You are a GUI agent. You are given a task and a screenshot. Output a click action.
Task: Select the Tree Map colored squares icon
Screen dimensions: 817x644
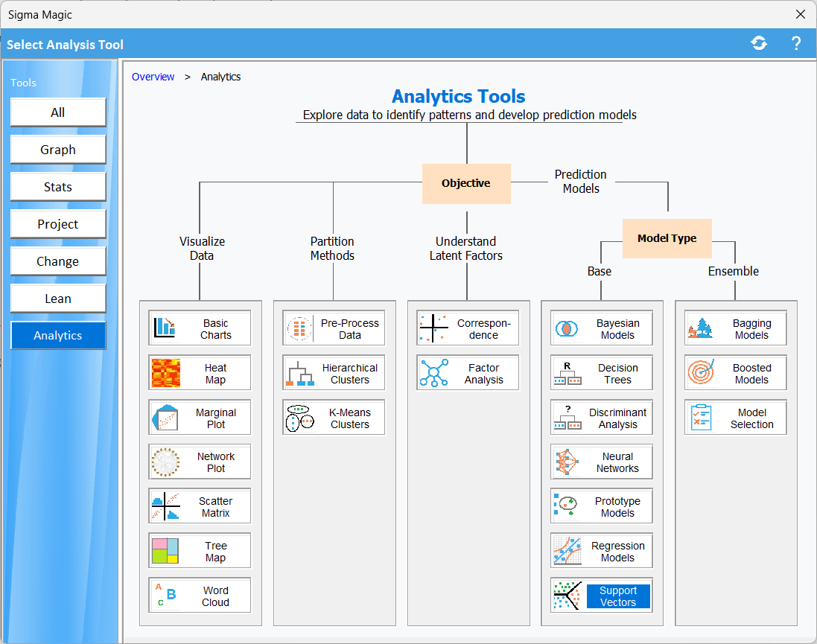165,551
